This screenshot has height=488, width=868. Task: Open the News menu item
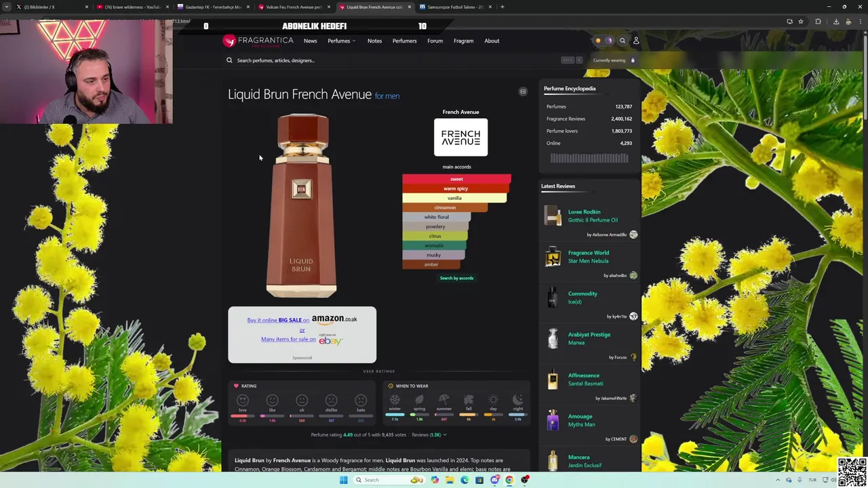click(x=310, y=41)
